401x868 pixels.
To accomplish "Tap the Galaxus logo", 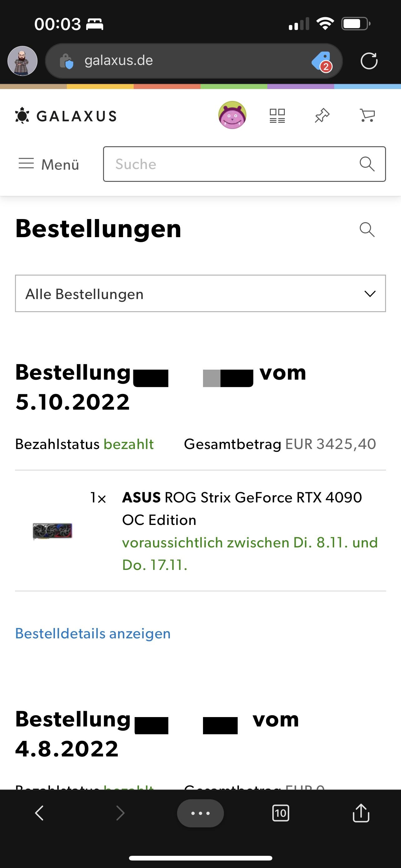I will pos(66,116).
